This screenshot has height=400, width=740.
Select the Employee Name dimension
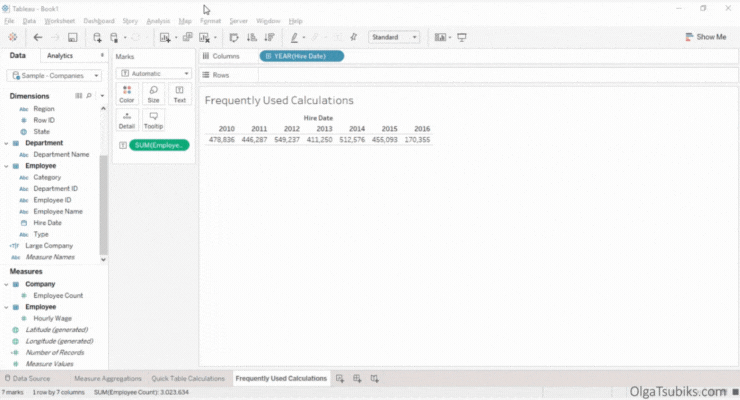click(x=58, y=211)
